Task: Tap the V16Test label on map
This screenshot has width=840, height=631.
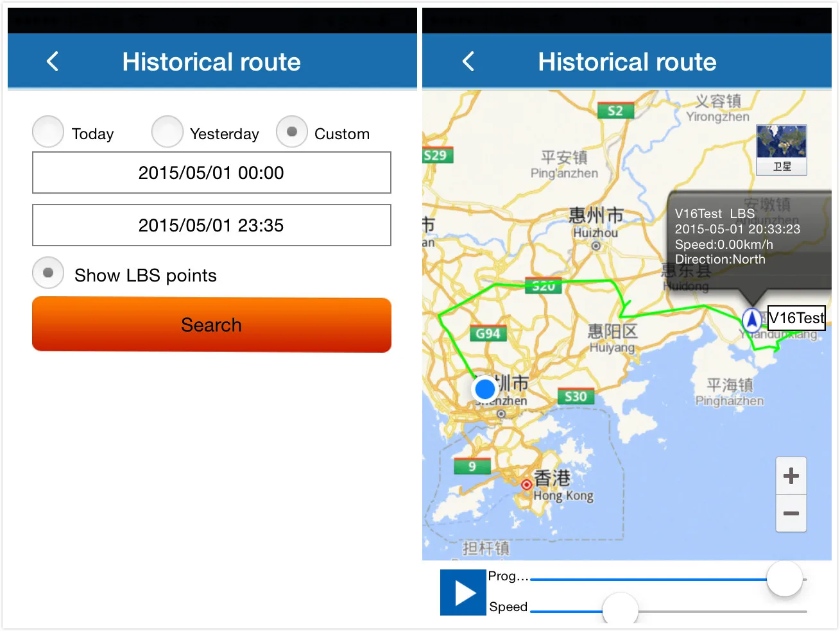Action: (796, 318)
